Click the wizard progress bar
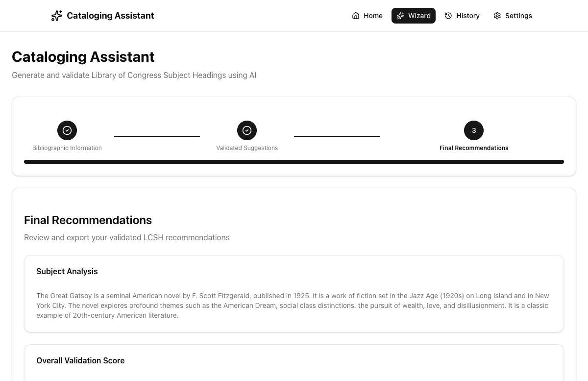Screen dimensions: 588x381 click(x=294, y=162)
